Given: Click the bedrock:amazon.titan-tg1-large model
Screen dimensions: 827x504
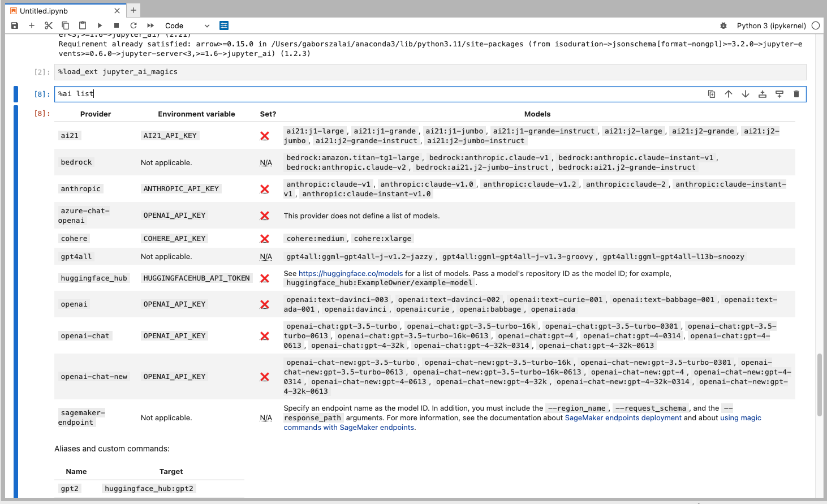Looking at the screenshot, I should pos(353,158).
